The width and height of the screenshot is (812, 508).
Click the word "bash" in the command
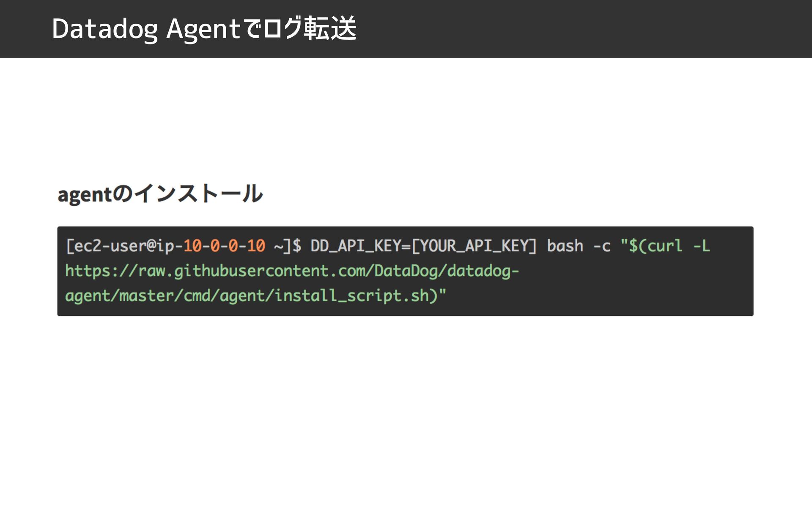click(x=565, y=246)
